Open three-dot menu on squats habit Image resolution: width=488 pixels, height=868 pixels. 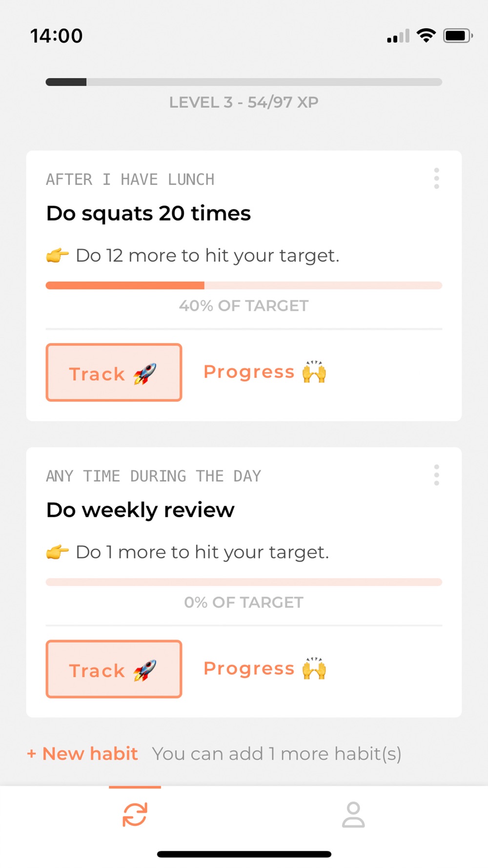(x=436, y=179)
